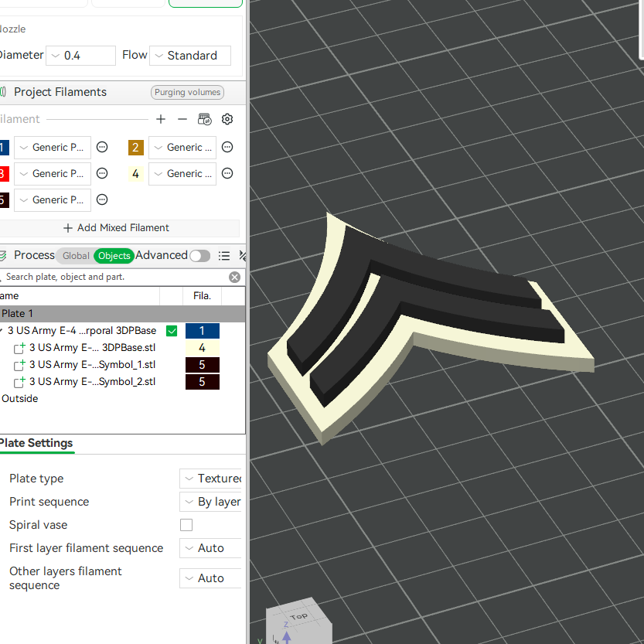The height and width of the screenshot is (644, 644).
Task: Select the Symbol_1.stl part
Action: tap(93, 365)
